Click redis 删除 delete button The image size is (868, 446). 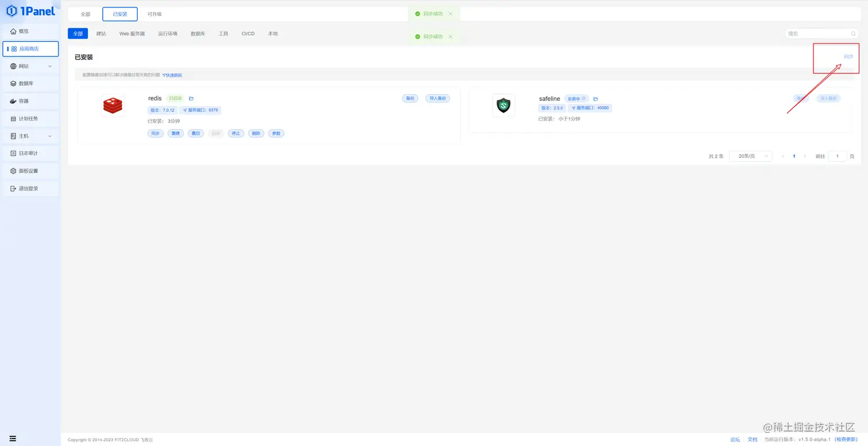pyautogui.click(x=256, y=133)
